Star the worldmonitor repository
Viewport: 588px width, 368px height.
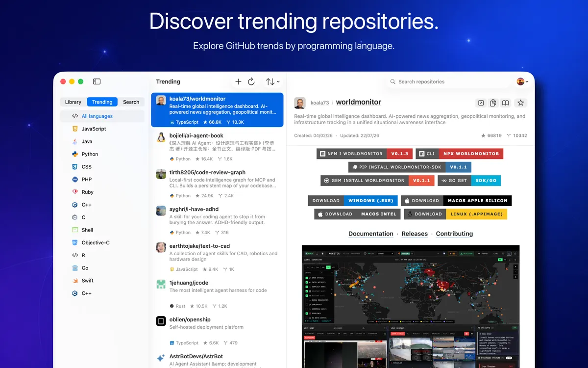click(x=520, y=103)
